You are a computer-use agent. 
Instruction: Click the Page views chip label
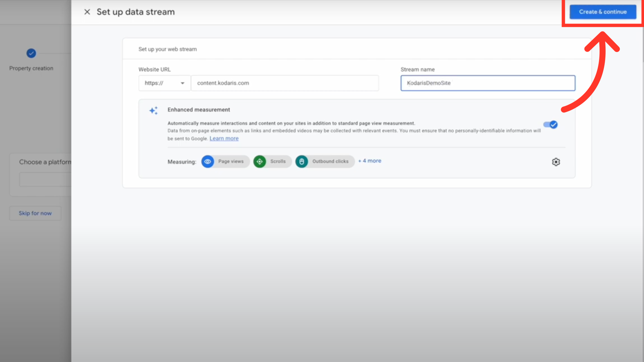(x=231, y=162)
